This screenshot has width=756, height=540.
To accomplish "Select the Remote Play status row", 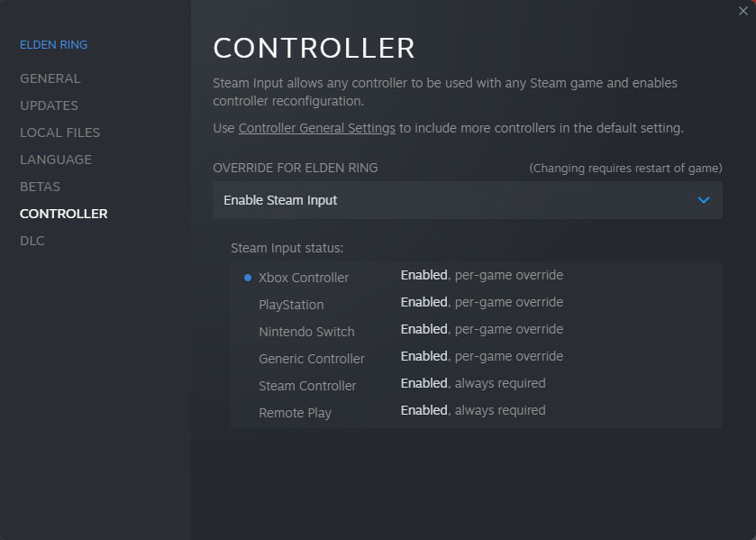I will (x=295, y=412).
